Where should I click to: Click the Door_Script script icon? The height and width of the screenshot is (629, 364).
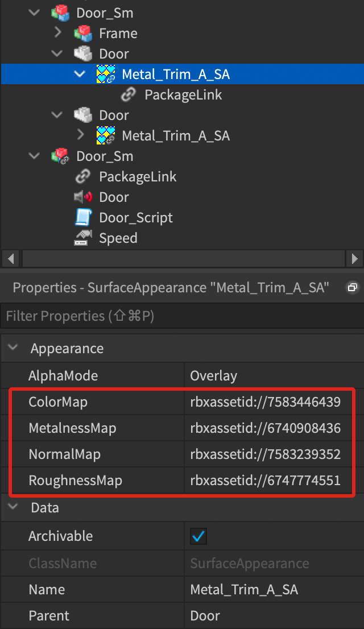83,217
